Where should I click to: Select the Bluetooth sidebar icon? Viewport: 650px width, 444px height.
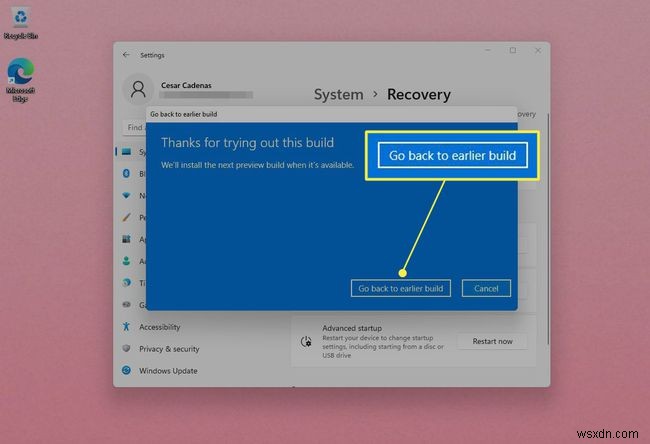(x=126, y=173)
